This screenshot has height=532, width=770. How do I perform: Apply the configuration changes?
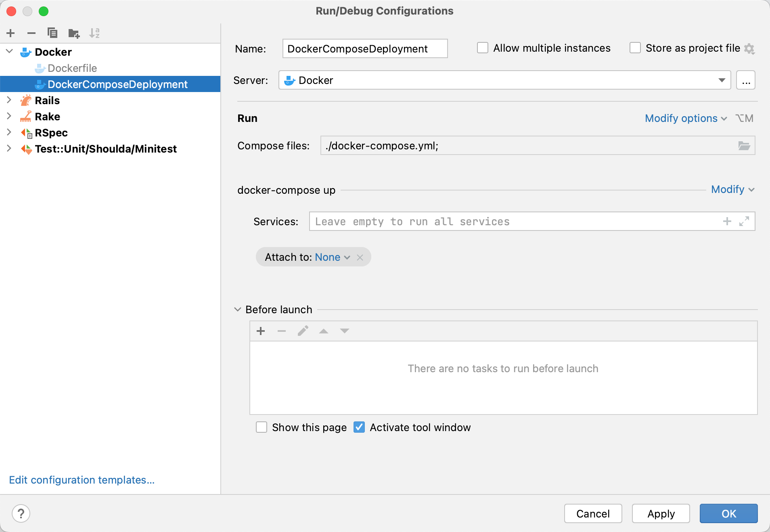tap(661, 513)
